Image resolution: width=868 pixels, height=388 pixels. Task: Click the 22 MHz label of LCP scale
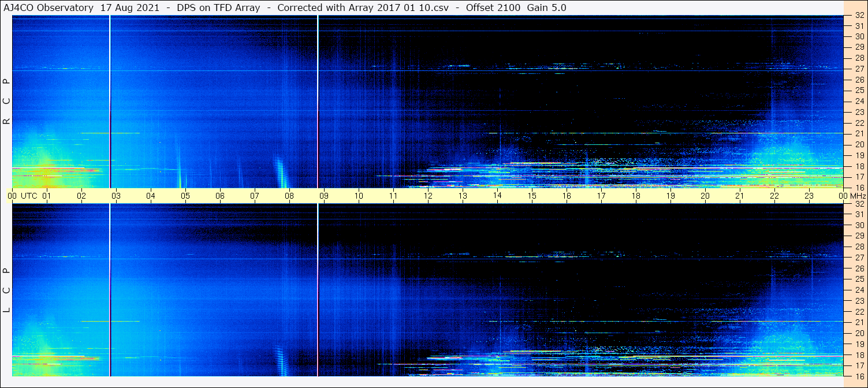[x=859, y=311]
